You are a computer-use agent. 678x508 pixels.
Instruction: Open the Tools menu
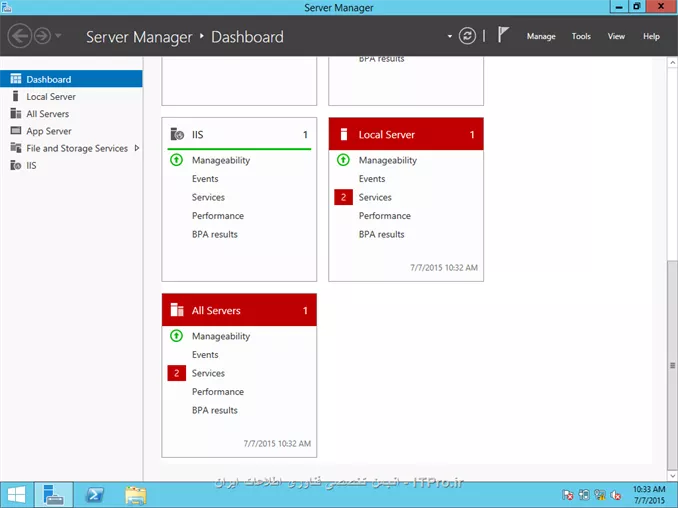(581, 36)
